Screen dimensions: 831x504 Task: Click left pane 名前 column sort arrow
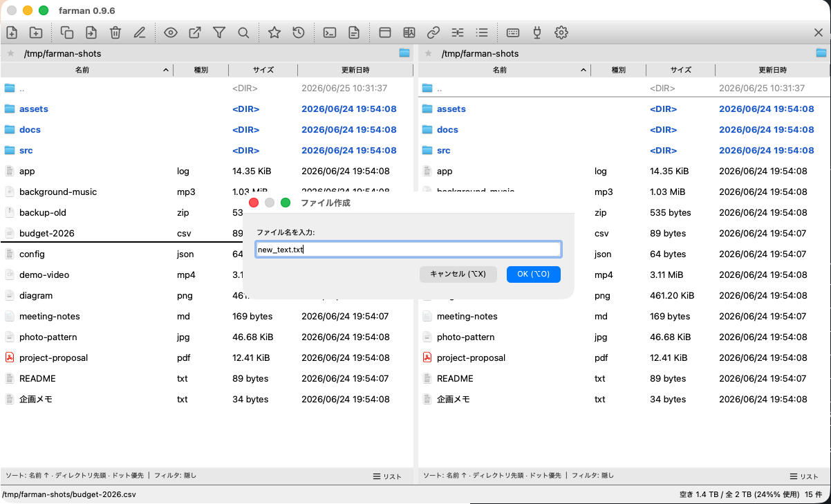(166, 70)
